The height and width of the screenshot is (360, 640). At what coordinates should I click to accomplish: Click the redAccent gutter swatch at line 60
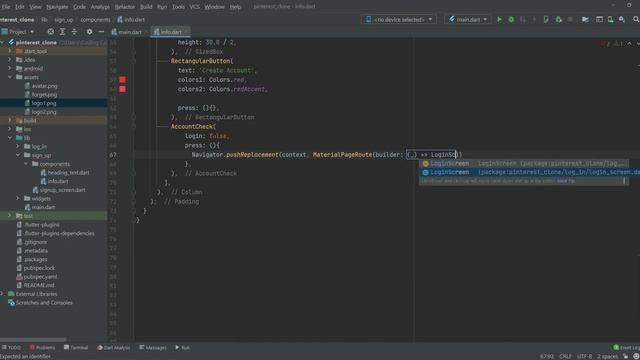pyautogui.click(x=122, y=89)
